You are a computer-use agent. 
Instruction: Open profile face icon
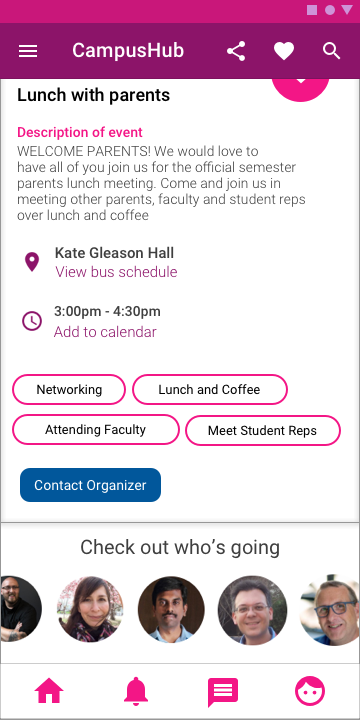tap(310, 691)
